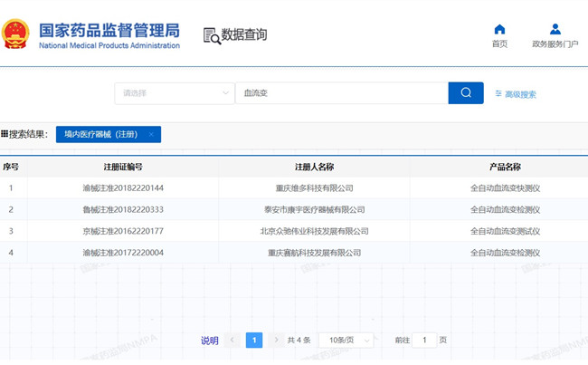Click product name in row 2
Image resolution: width=588 pixels, height=365 pixels.
pos(505,209)
